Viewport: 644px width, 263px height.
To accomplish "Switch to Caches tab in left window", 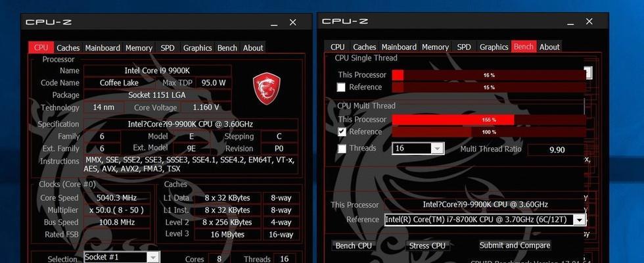I will click(x=68, y=47).
